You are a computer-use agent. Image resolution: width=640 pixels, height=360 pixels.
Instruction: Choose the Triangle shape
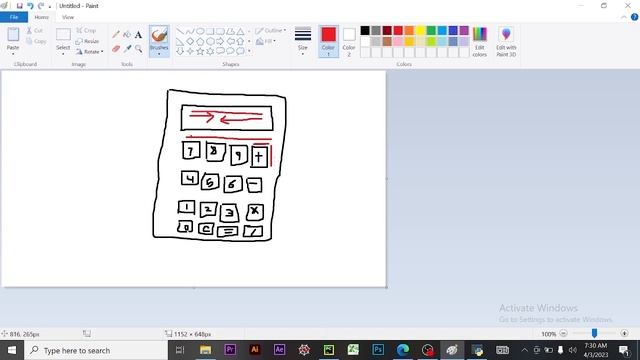[240, 31]
